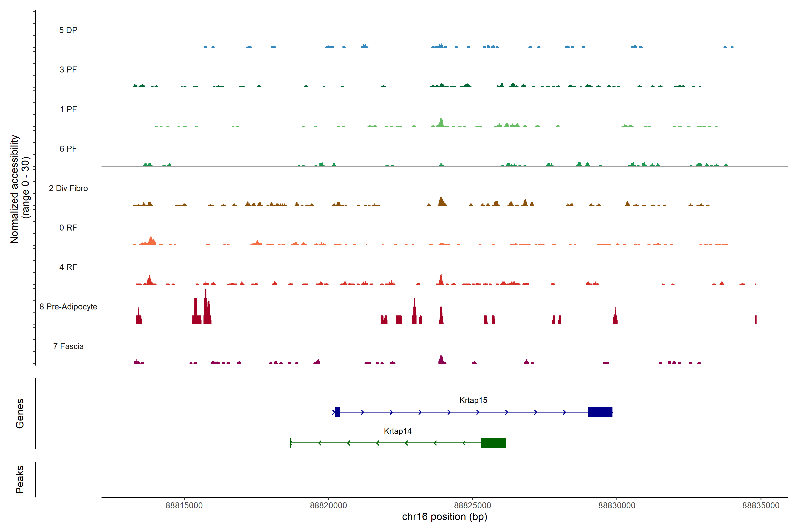Click the 0 RF track label

point(68,228)
